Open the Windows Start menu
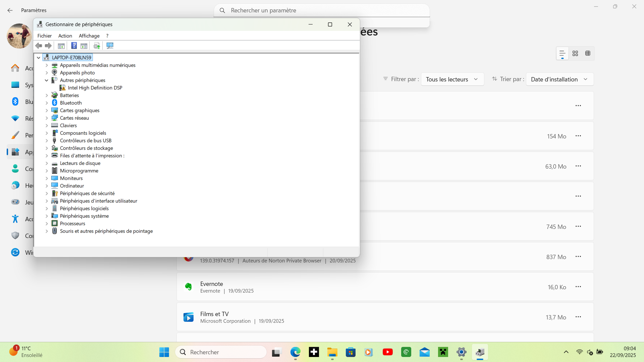Screen dimensions: 644x362 pyautogui.click(x=164, y=352)
